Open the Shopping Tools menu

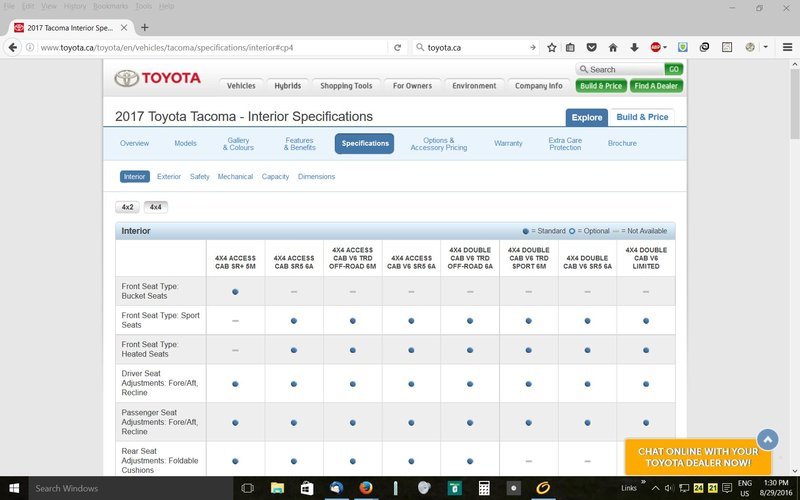(346, 86)
